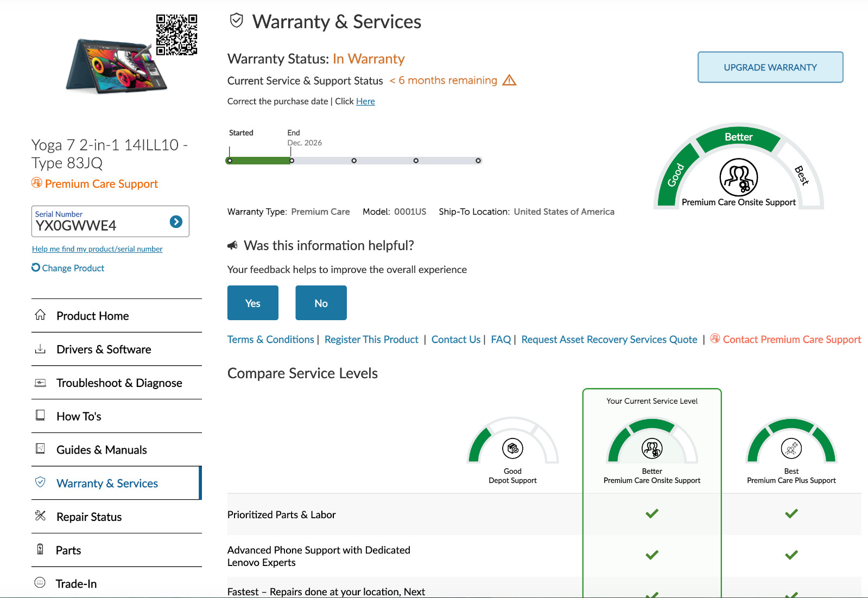868x598 pixels.
Task: Click the Premium Care Support icon under product name
Action: point(36,183)
